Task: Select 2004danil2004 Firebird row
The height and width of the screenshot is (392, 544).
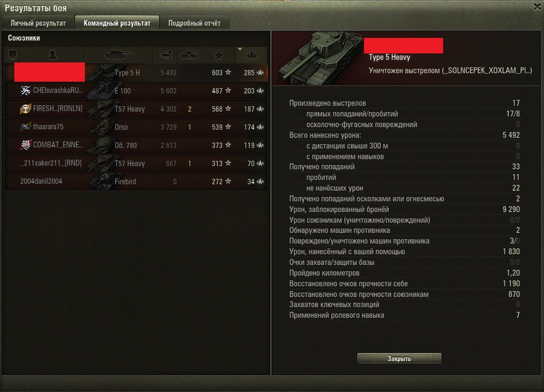Action: tap(136, 181)
